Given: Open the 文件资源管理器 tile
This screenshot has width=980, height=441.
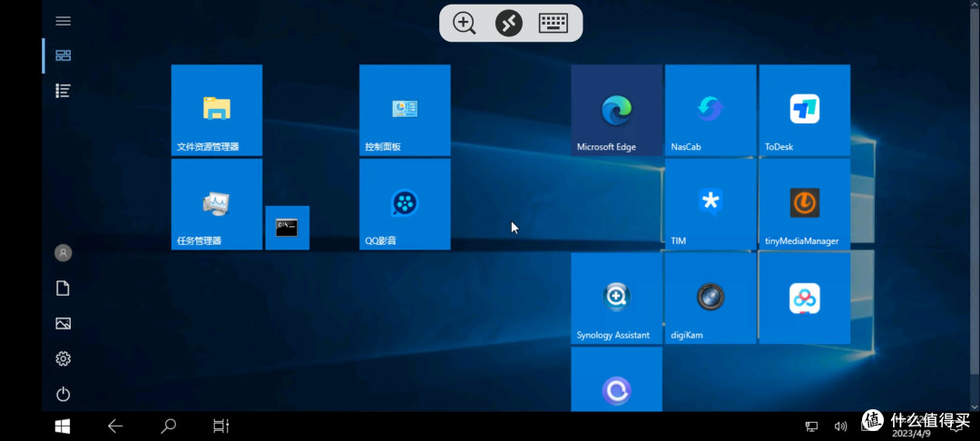Looking at the screenshot, I should [x=217, y=110].
